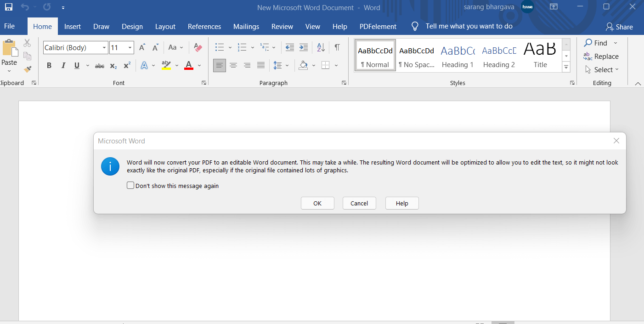Switch to the References tab

[x=204, y=27]
